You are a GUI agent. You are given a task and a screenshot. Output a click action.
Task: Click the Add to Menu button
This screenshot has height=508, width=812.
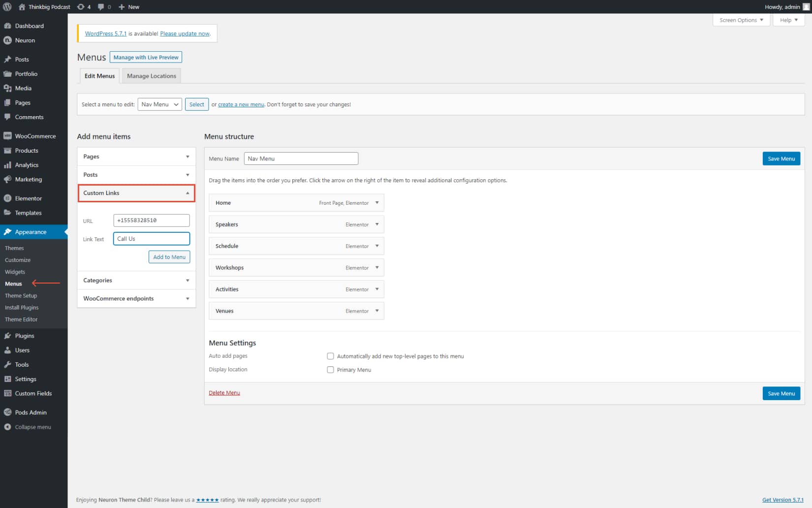[169, 256]
